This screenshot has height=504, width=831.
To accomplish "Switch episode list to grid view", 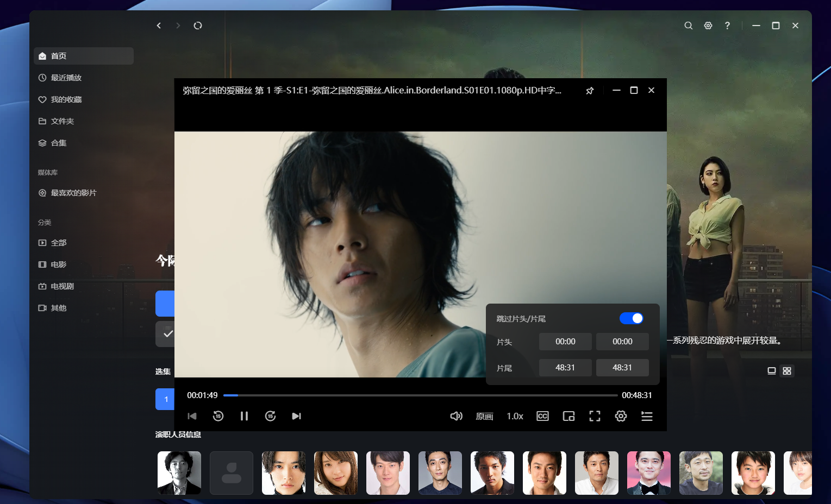I will (x=787, y=371).
